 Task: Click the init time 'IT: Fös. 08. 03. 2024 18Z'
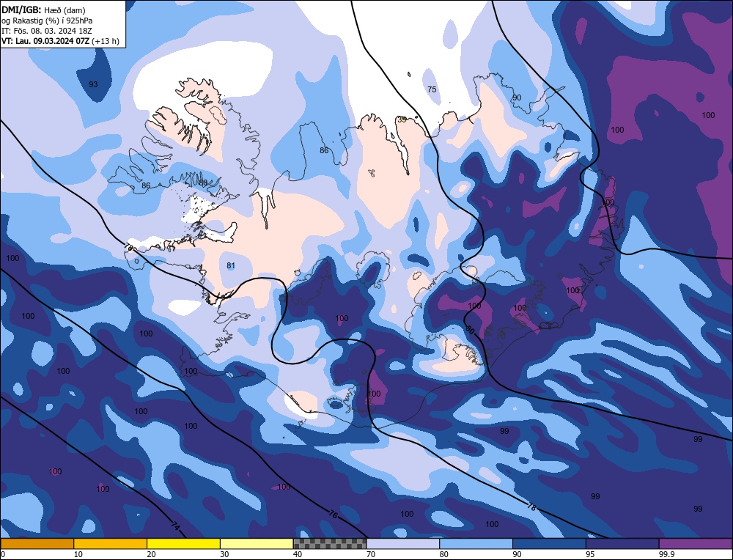[47, 31]
